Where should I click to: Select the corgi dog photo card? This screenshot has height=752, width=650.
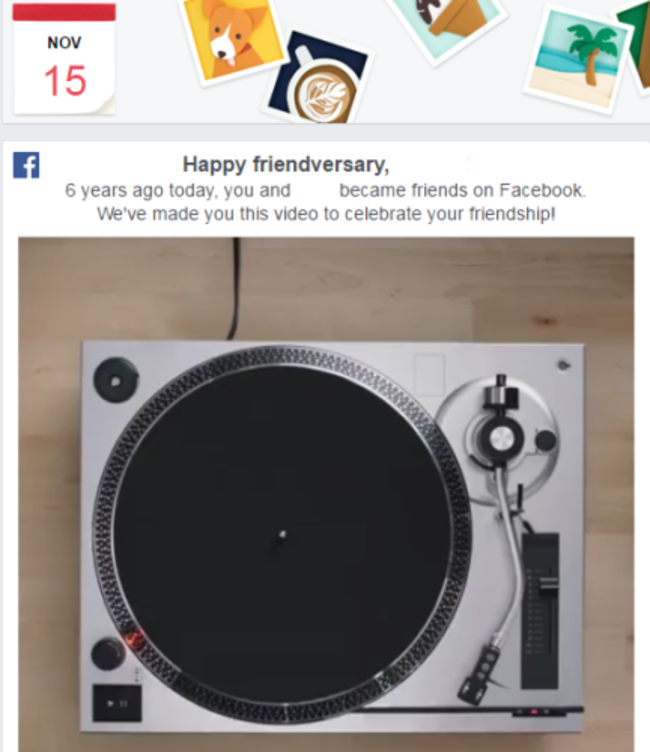pos(232,38)
